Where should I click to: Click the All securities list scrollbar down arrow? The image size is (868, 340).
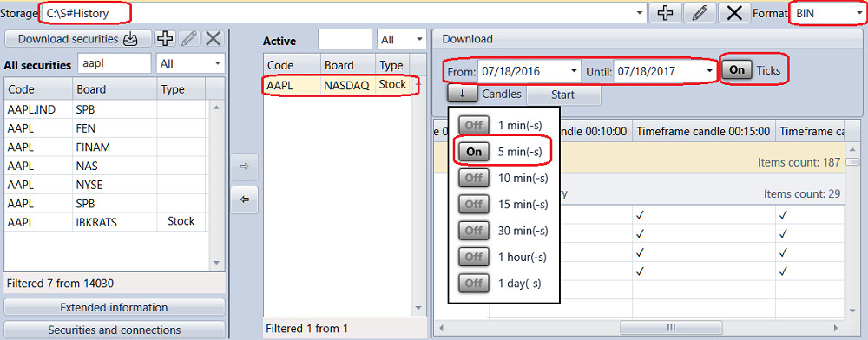(x=216, y=263)
